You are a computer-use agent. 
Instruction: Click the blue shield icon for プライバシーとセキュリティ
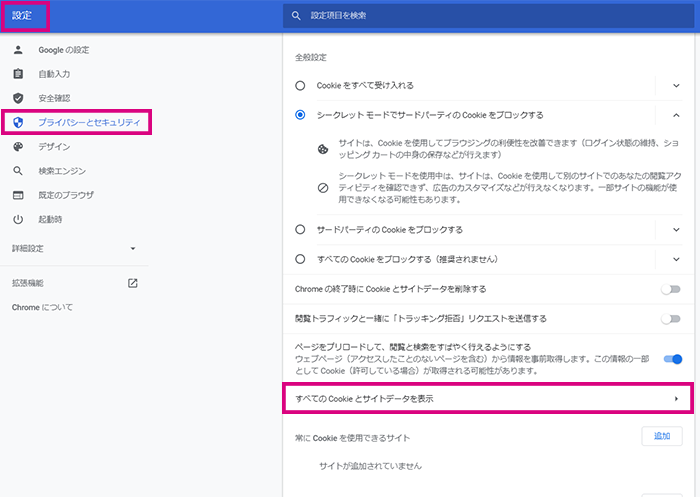[x=18, y=122]
